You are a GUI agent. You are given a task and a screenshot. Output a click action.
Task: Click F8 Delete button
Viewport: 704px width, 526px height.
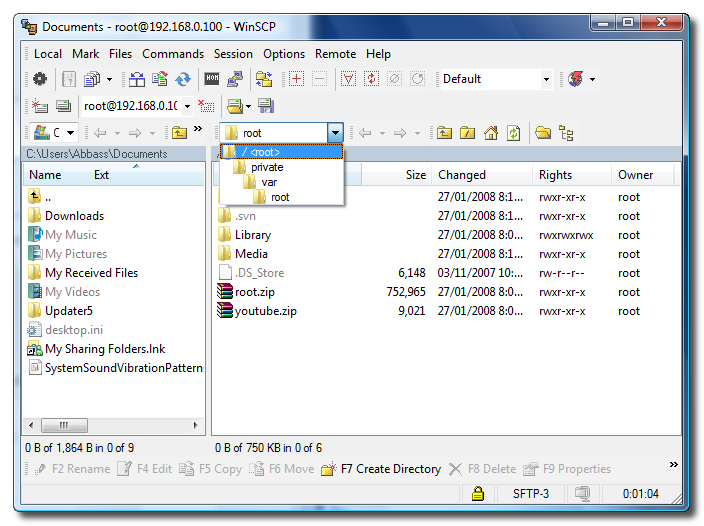(x=483, y=469)
